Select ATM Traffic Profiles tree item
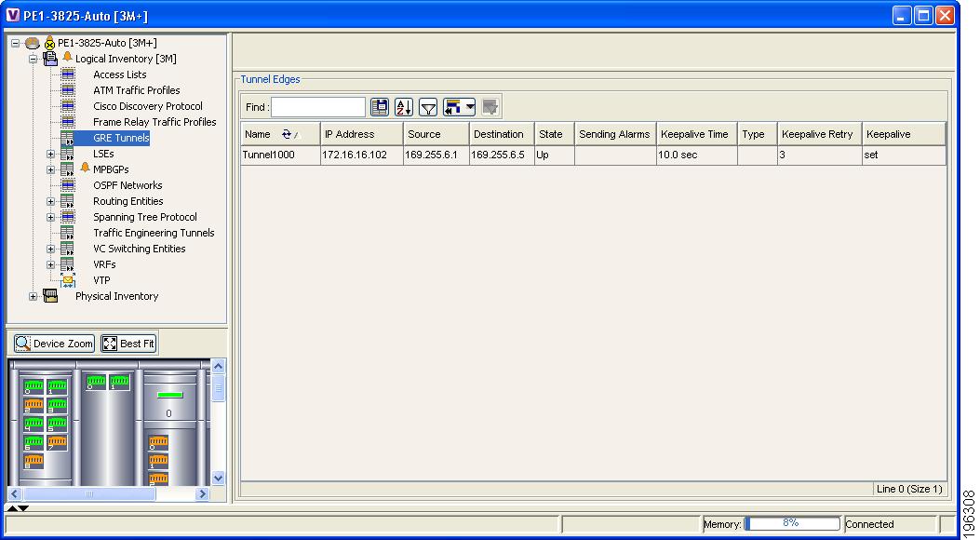The height and width of the screenshot is (540, 980). tap(136, 90)
